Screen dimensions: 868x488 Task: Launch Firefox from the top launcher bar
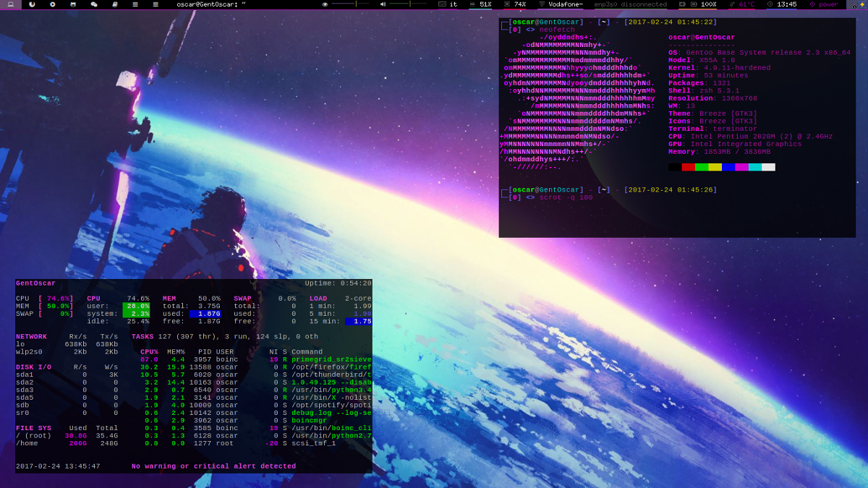tap(32, 5)
